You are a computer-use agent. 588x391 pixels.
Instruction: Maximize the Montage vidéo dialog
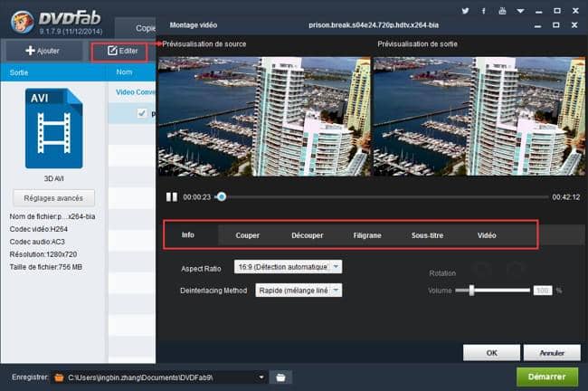pos(556,25)
